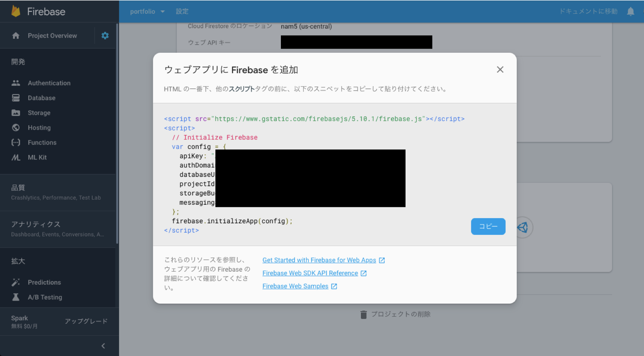Copy the snippet with コピー button
Image resolution: width=644 pixels, height=356 pixels.
[x=488, y=226]
